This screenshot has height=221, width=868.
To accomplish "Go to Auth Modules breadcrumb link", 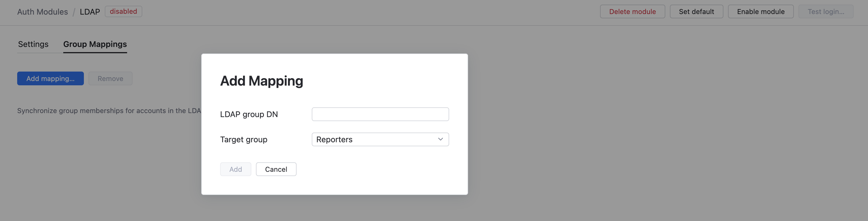I will 42,12.
